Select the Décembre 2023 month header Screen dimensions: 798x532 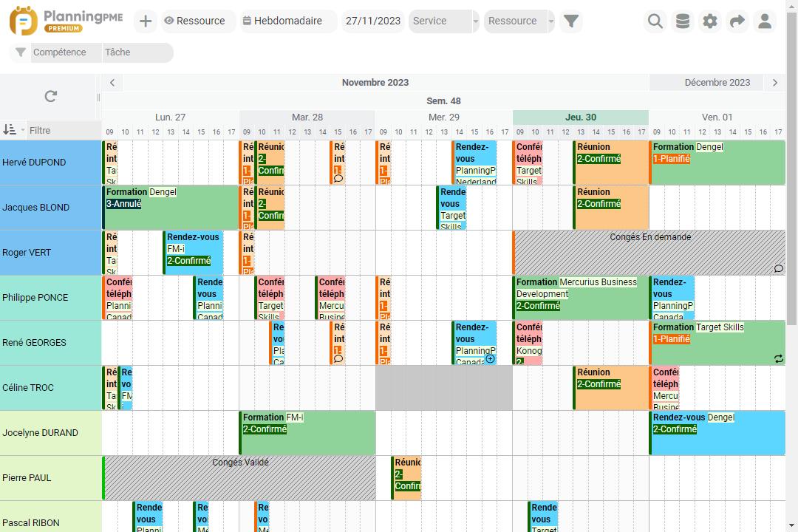717,83
